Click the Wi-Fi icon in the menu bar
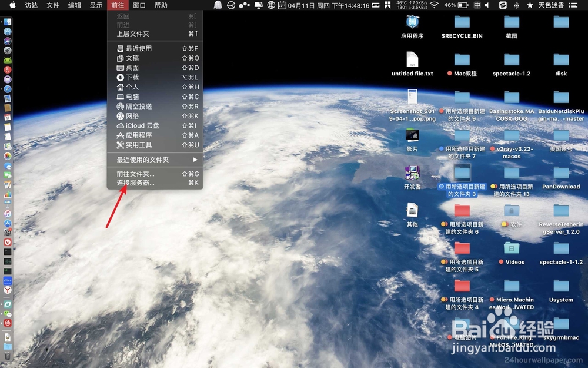Viewport: 588px width, 368px height. [433, 5]
